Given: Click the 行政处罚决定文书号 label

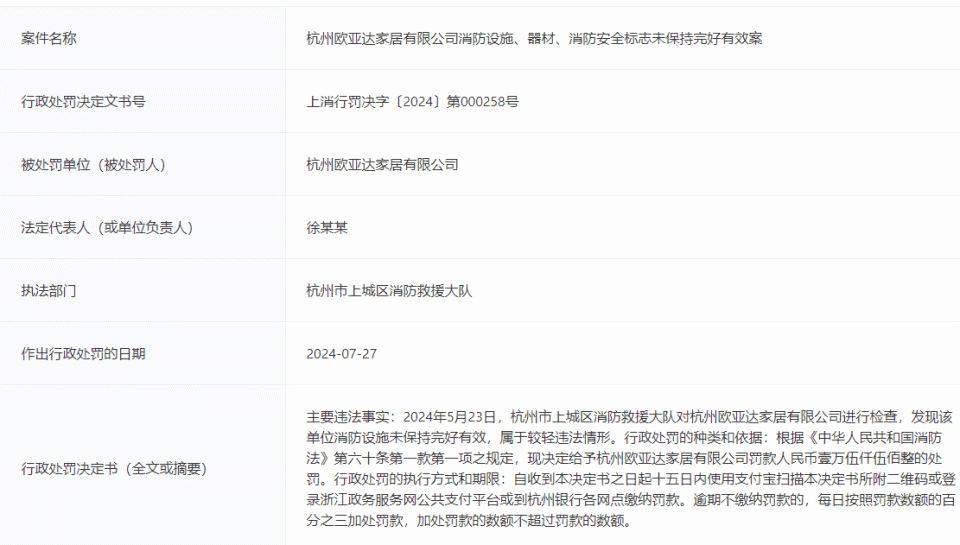Looking at the screenshot, I should [83, 102].
